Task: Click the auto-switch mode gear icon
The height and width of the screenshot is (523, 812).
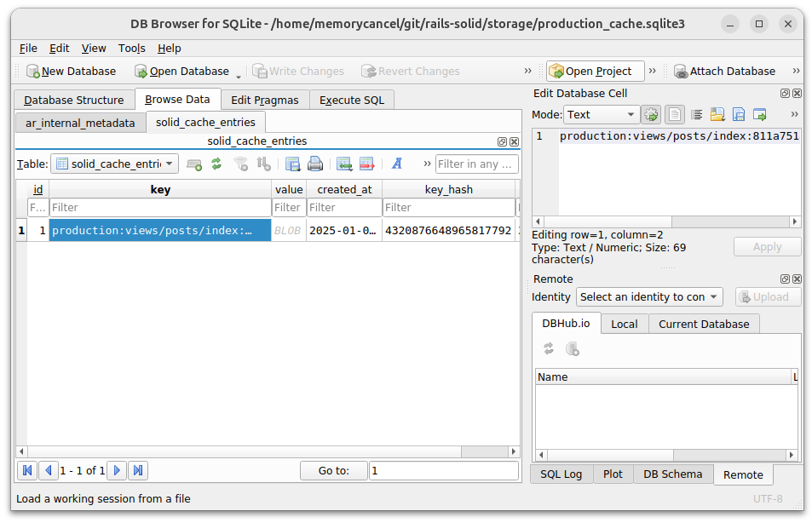Action: click(x=651, y=114)
